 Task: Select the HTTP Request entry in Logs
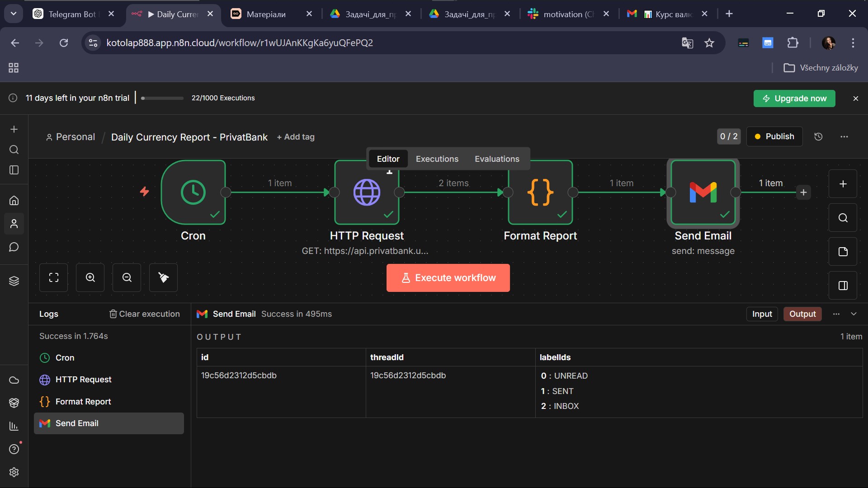point(109,380)
